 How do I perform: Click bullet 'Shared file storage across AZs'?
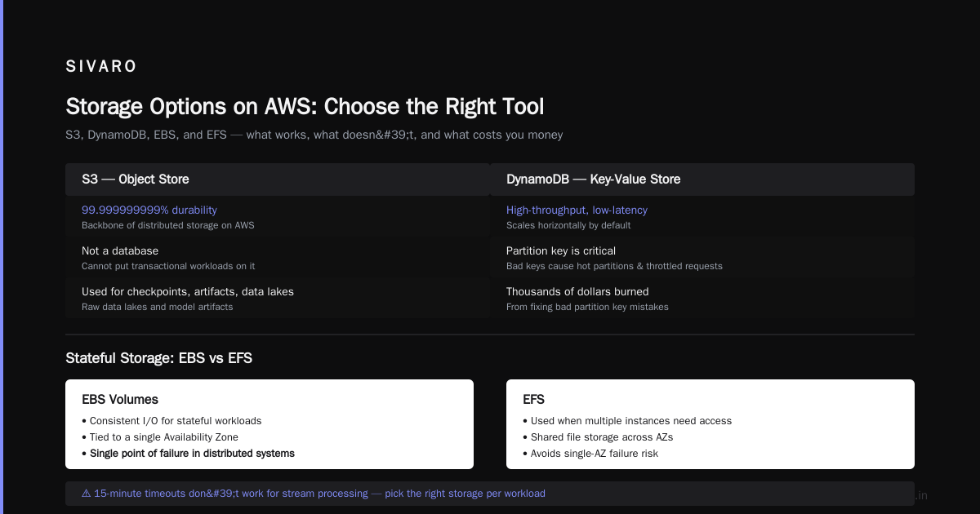(x=598, y=437)
